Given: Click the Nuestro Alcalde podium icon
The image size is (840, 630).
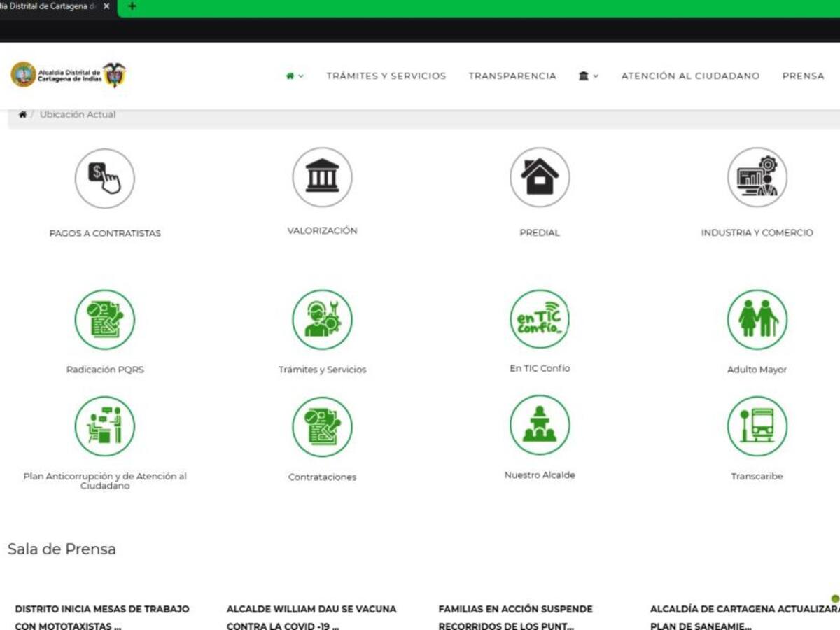Looking at the screenshot, I should 539,426.
